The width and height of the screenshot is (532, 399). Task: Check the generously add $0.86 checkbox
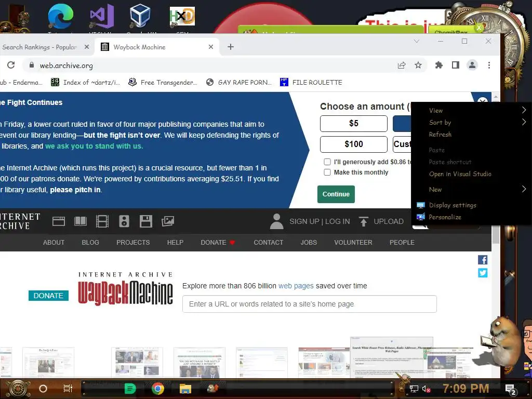[327, 162]
